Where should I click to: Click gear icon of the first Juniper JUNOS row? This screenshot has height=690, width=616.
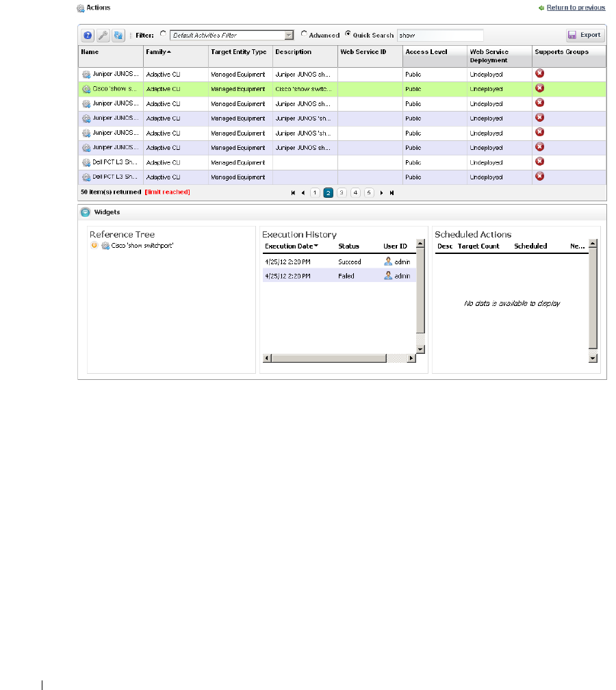[86, 75]
